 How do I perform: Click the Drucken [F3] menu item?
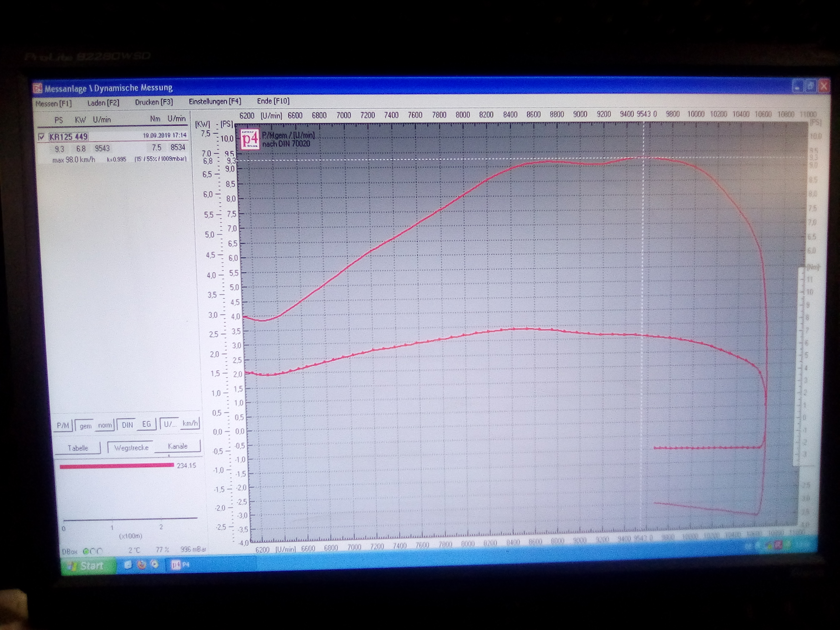(154, 102)
